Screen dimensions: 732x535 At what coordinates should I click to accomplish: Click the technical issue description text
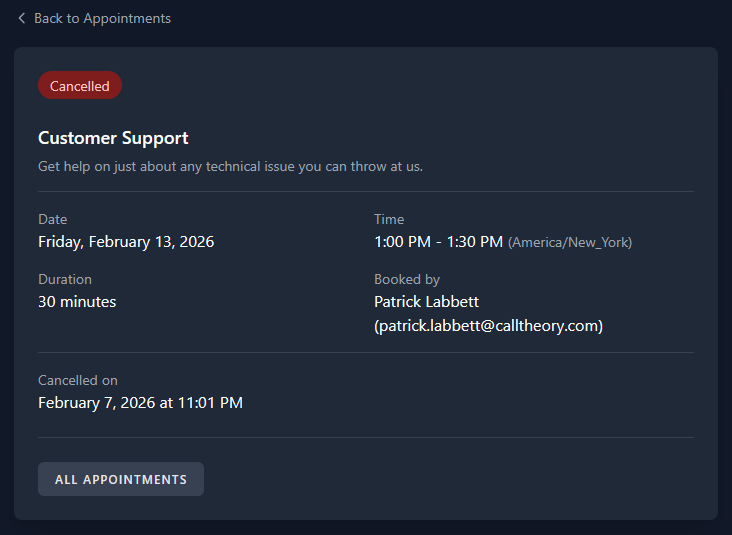(230, 166)
